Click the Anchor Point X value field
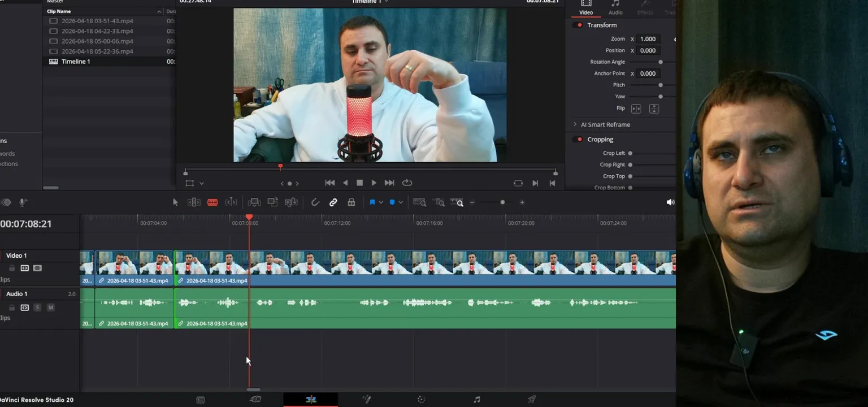Image resolution: width=868 pixels, height=407 pixels. (648, 73)
